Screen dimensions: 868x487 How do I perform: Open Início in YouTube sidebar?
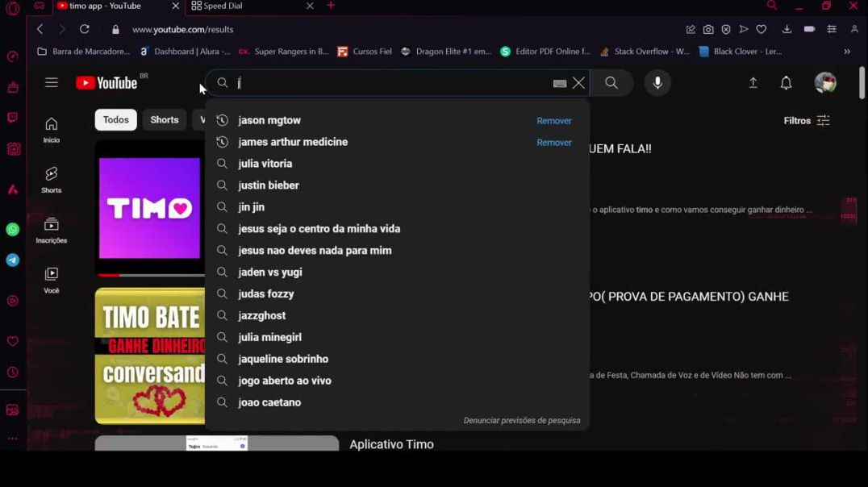(52, 130)
